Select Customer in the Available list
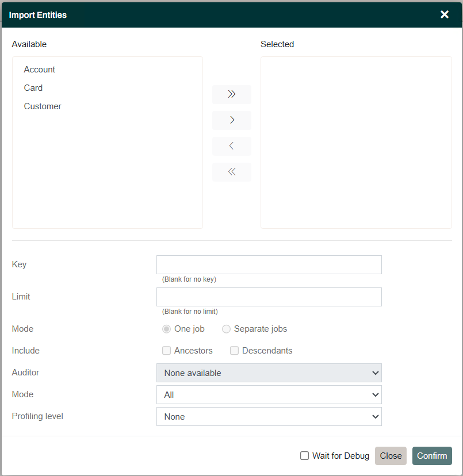The height and width of the screenshot is (476, 463). (x=42, y=106)
